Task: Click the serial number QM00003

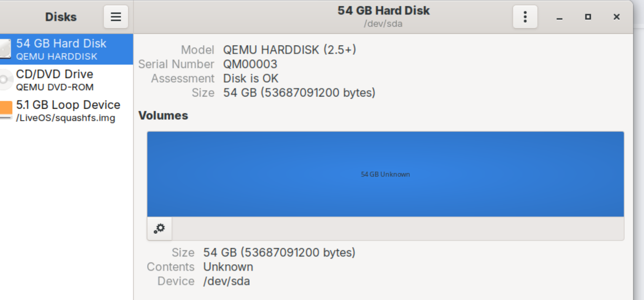Action: point(250,64)
